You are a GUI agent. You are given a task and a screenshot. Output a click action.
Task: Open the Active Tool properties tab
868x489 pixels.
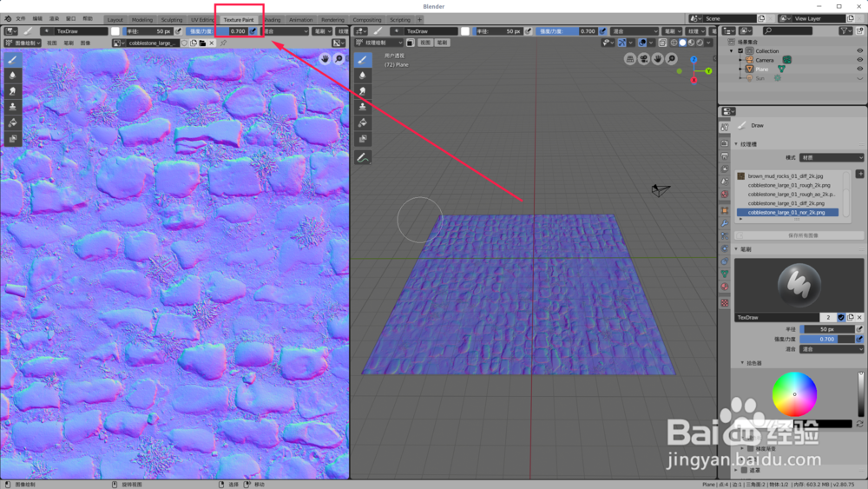(x=725, y=128)
